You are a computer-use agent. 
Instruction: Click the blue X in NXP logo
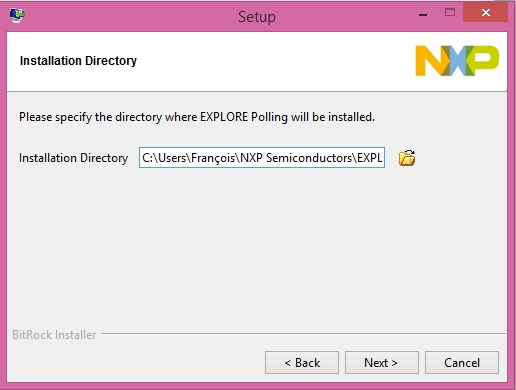click(458, 61)
